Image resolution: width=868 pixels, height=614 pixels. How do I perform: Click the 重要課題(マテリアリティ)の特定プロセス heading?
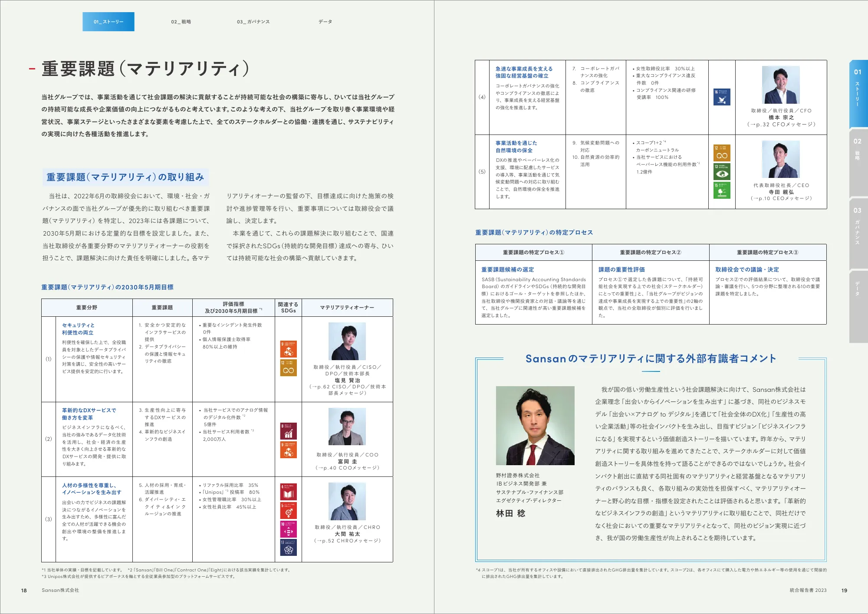coord(534,233)
